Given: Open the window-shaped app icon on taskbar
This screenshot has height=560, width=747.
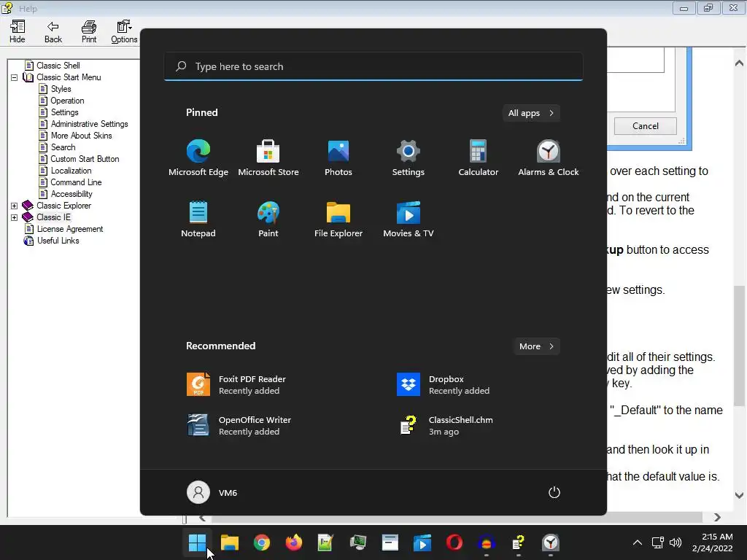Looking at the screenshot, I should click(390, 542).
